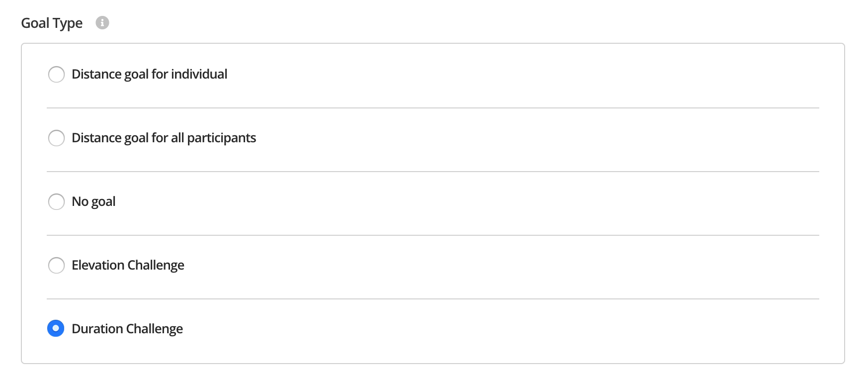Click the word "individual" in the first option
The width and height of the screenshot is (868, 380).
tap(199, 74)
